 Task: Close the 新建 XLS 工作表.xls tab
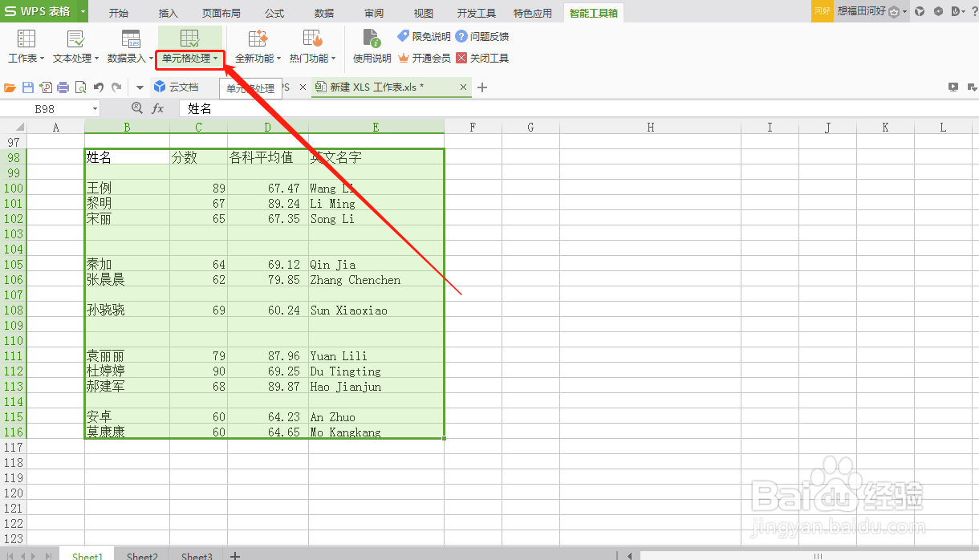pos(463,87)
